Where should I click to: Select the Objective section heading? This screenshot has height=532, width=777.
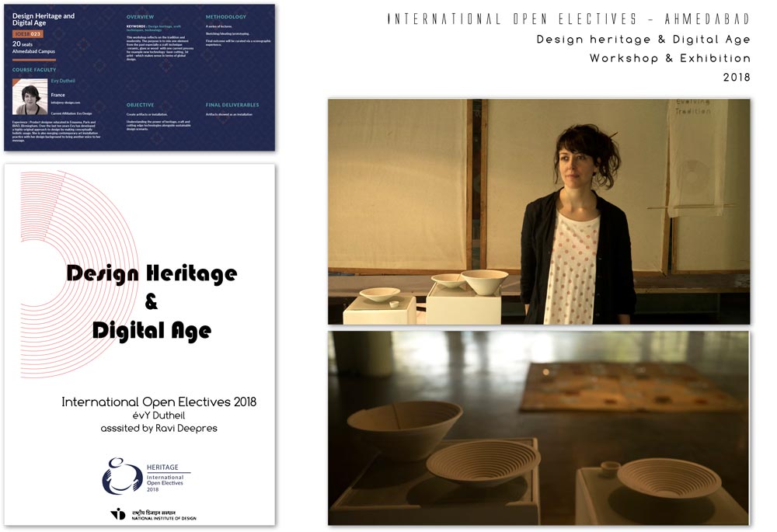(x=141, y=105)
